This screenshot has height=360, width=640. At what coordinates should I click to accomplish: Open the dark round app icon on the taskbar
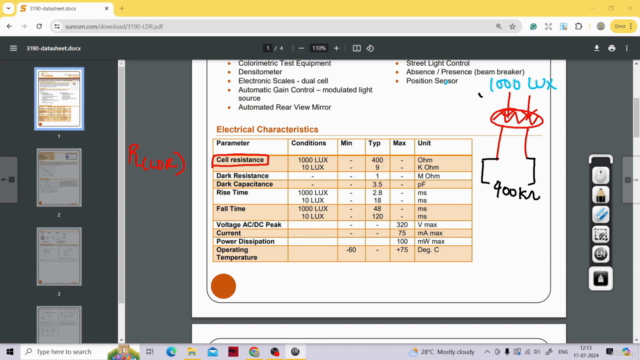295,351
